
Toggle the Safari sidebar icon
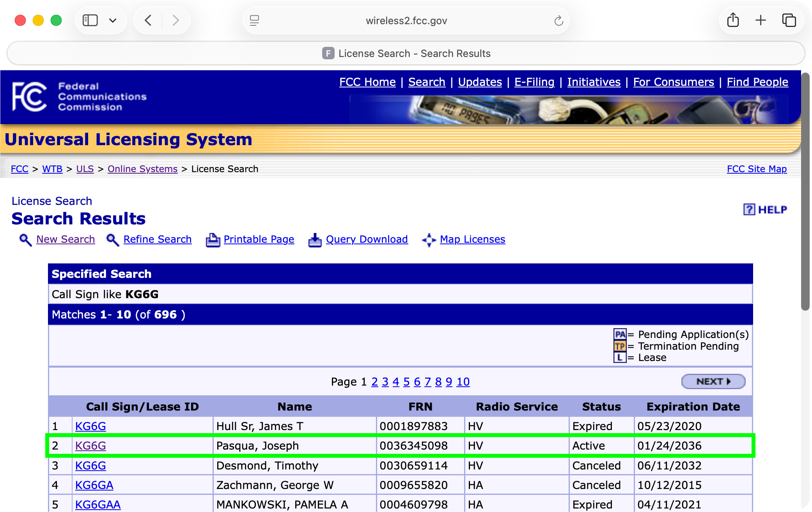90,20
